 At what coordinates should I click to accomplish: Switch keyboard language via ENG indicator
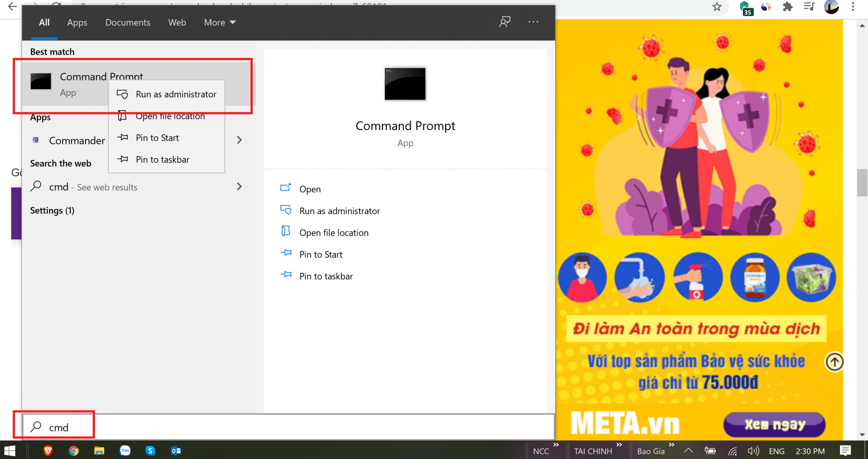click(777, 451)
